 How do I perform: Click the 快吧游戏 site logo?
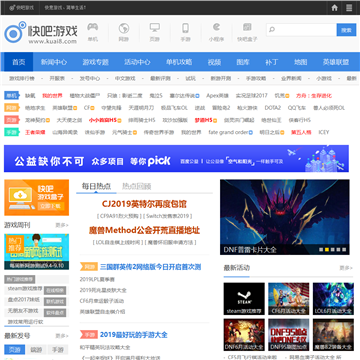tap(40, 33)
